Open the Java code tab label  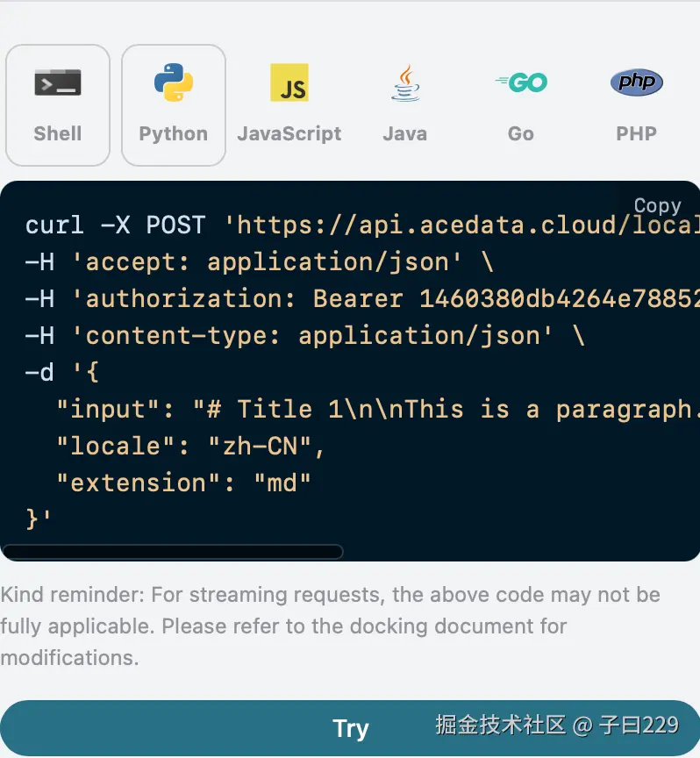pyautogui.click(x=405, y=134)
